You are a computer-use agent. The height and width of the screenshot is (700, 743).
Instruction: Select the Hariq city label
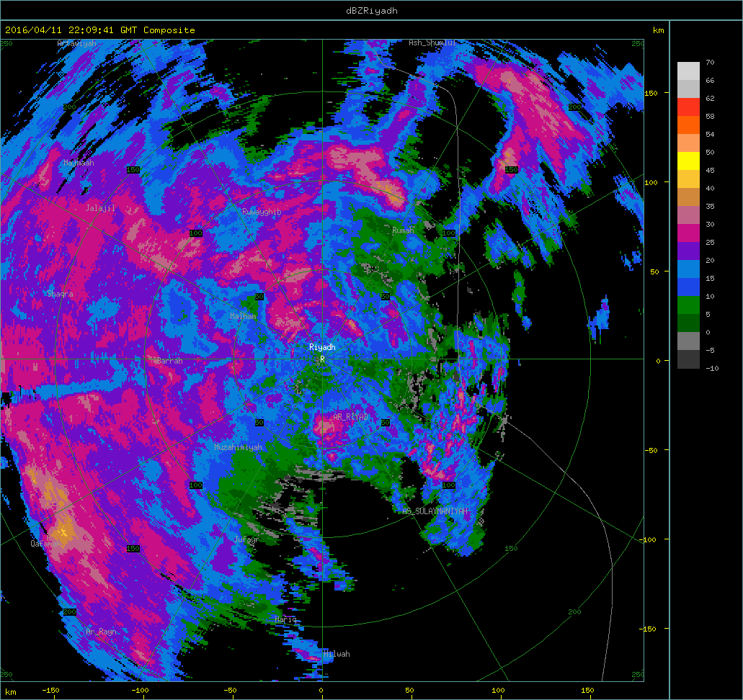(285, 619)
